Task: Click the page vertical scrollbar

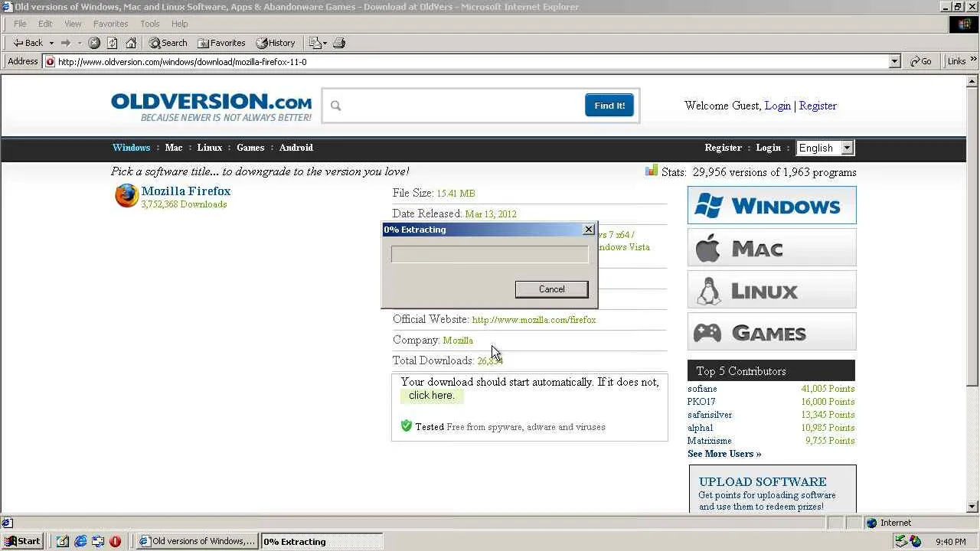Action: [x=973, y=294]
